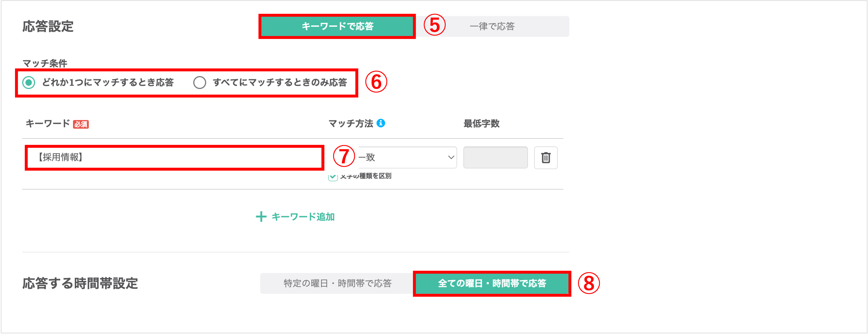Select どれか1つにマッチするとき応答 radio

pyautogui.click(x=29, y=82)
